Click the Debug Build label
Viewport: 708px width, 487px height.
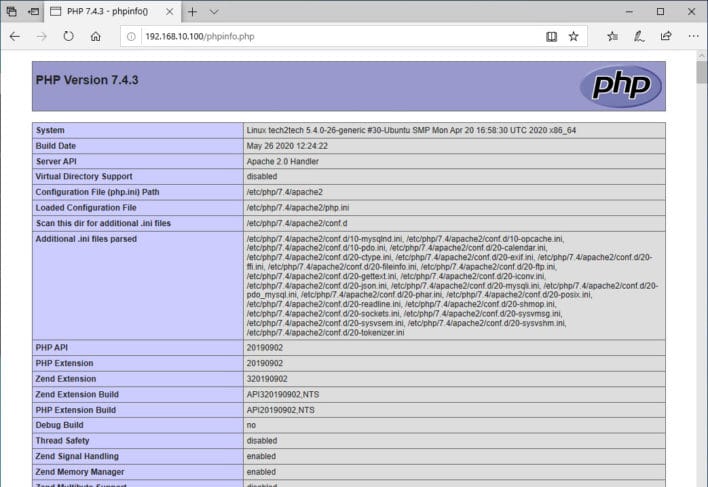pyautogui.click(x=59, y=425)
